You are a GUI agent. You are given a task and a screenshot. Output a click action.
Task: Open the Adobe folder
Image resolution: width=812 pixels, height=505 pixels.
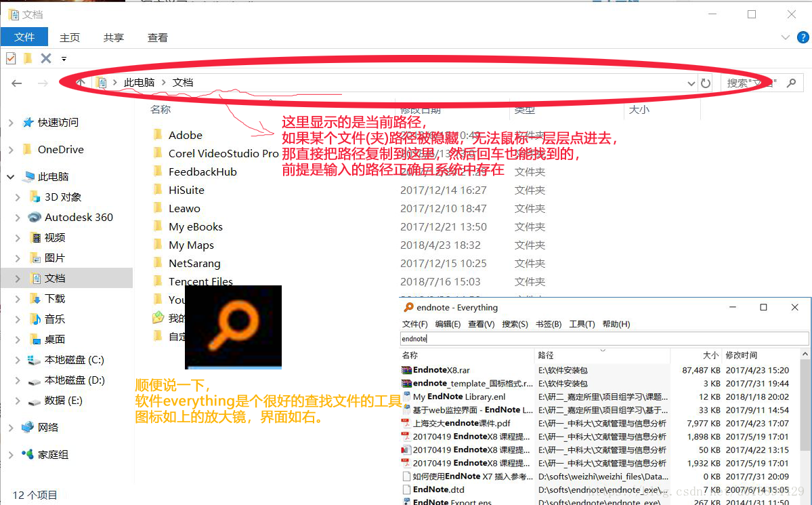coord(186,136)
